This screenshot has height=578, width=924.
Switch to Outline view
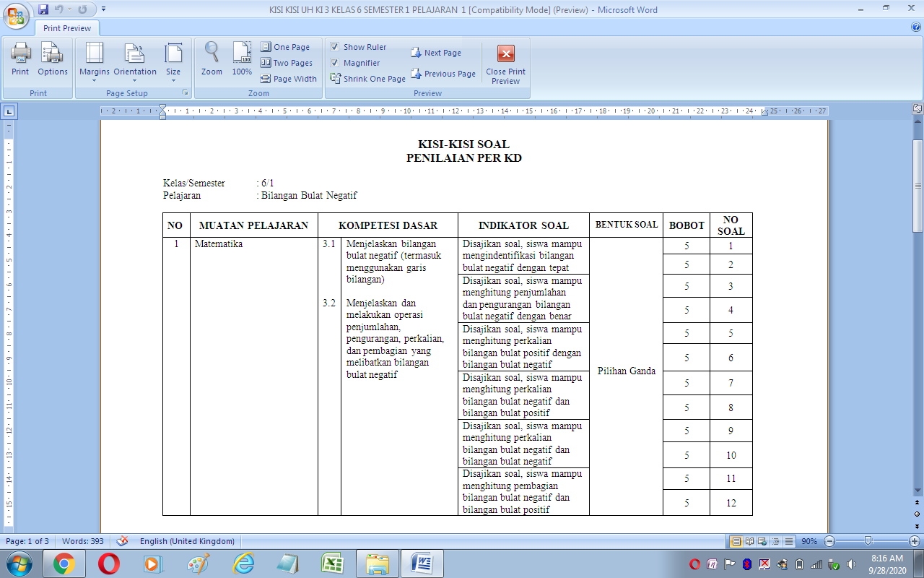pos(775,541)
